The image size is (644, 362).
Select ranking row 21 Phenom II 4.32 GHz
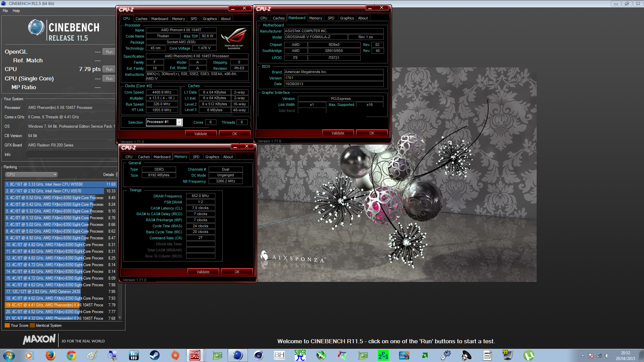(60, 318)
